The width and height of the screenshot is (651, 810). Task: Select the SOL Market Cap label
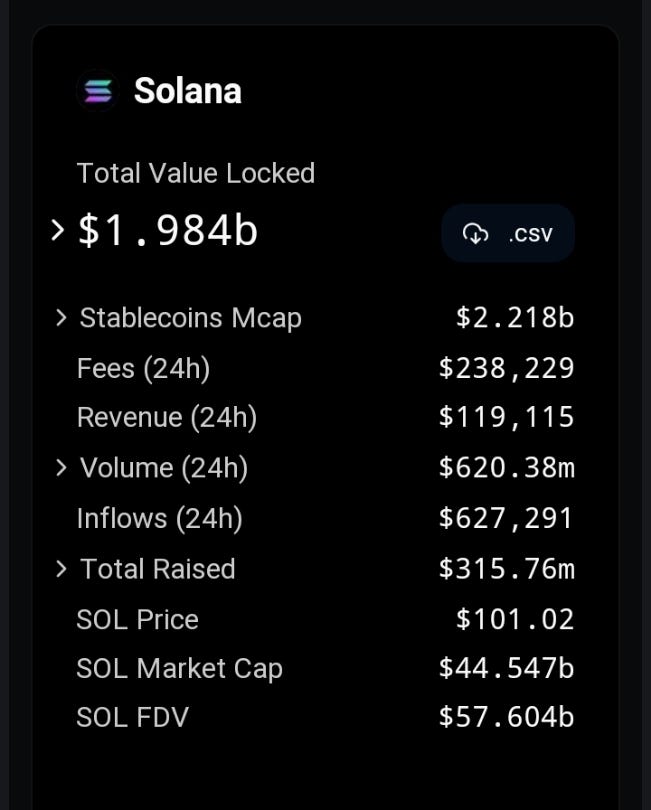point(180,668)
